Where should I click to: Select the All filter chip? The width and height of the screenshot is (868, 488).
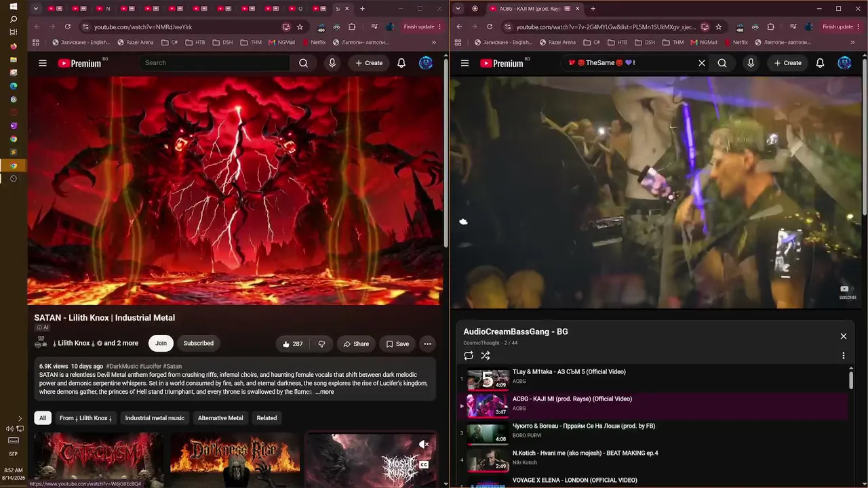43,418
